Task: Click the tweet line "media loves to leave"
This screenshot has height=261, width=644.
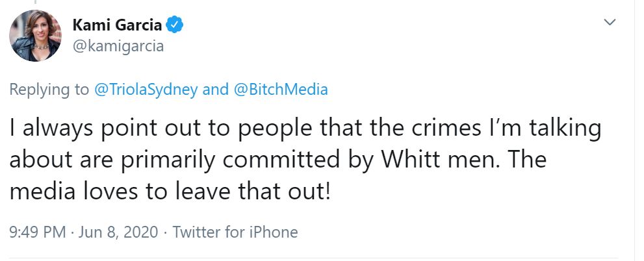Action: coord(170,192)
